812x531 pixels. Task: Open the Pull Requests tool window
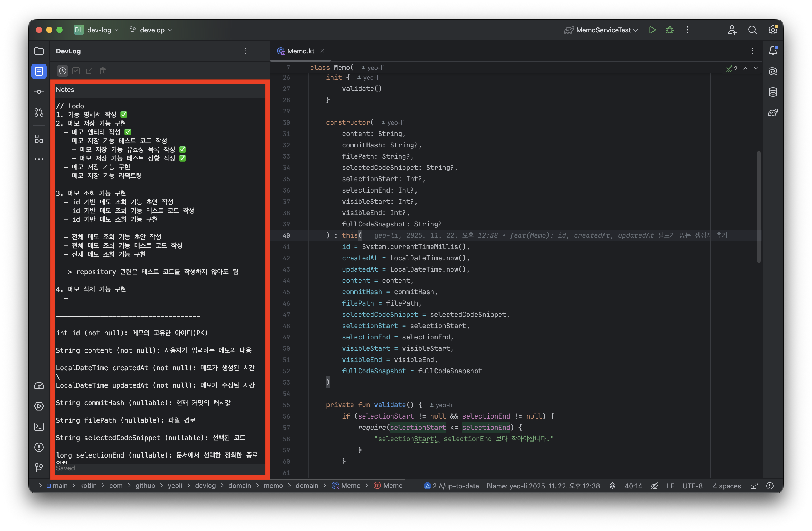39,112
